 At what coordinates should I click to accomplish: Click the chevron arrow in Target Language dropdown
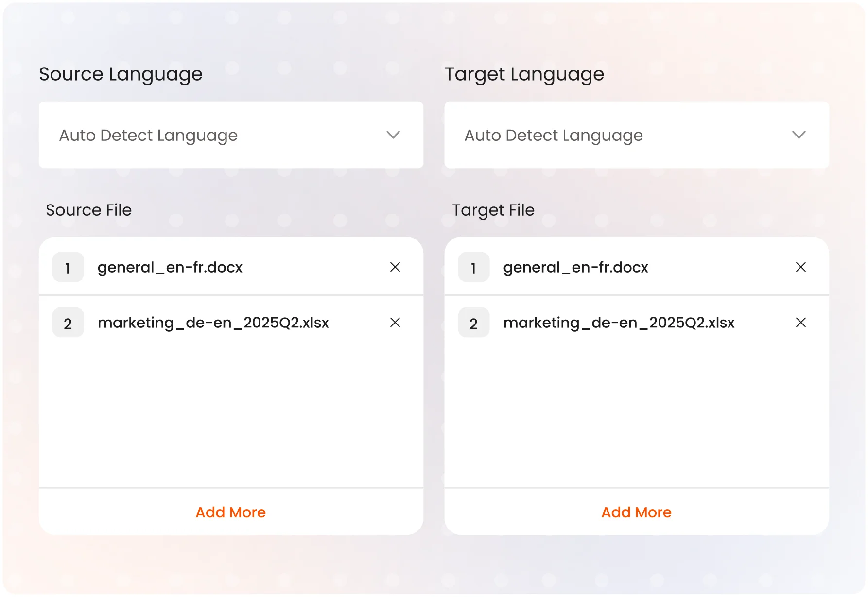coord(799,135)
